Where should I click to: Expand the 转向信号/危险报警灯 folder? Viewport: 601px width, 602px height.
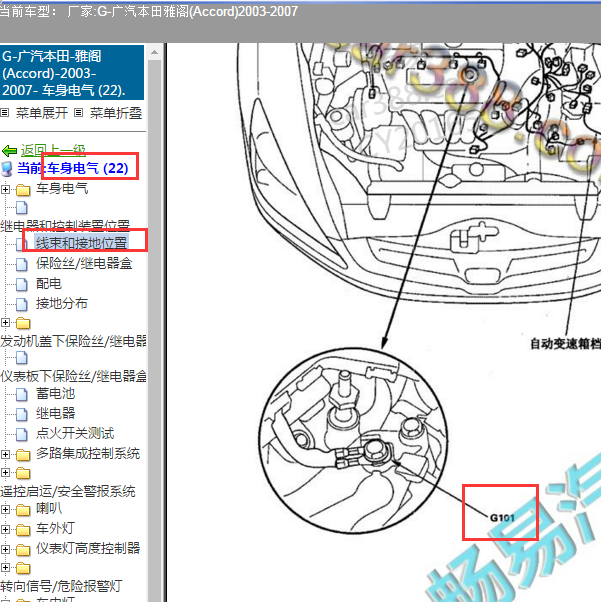(5, 567)
